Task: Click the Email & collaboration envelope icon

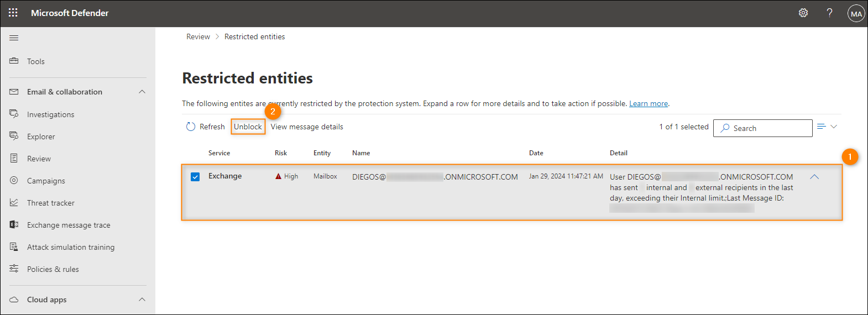Action: (14, 92)
